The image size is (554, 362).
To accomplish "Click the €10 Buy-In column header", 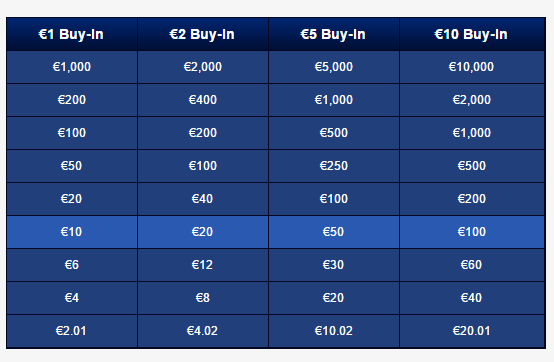I will (472, 34).
